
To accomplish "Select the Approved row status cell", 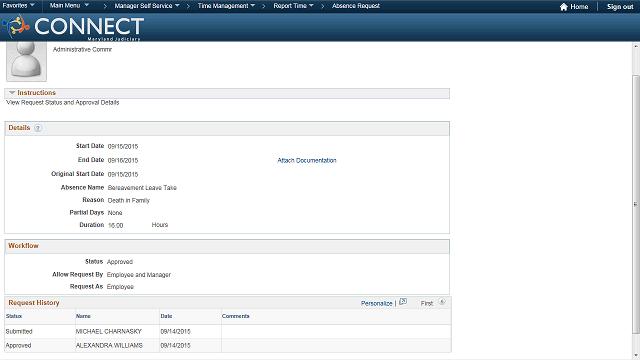I will (18, 345).
